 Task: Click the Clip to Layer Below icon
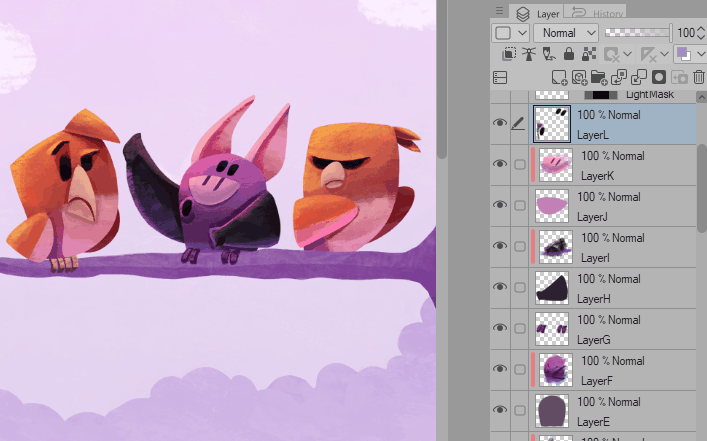(509, 54)
